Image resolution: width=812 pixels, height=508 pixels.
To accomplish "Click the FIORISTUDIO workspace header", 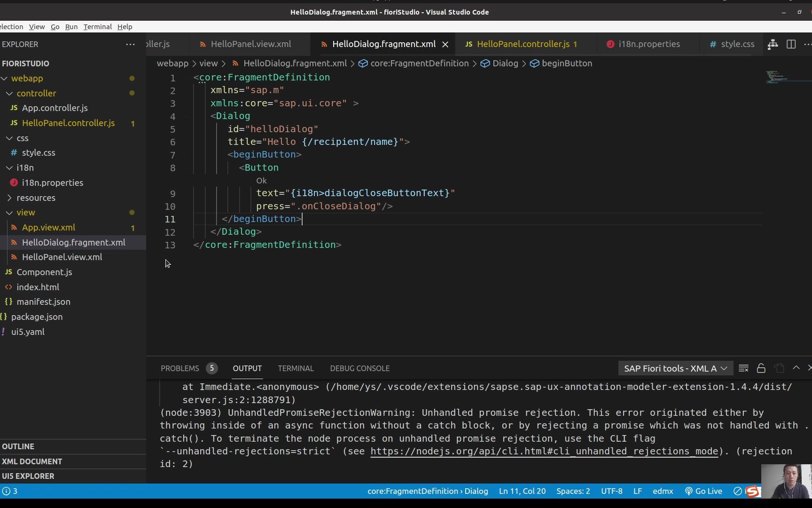I will coord(25,63).
